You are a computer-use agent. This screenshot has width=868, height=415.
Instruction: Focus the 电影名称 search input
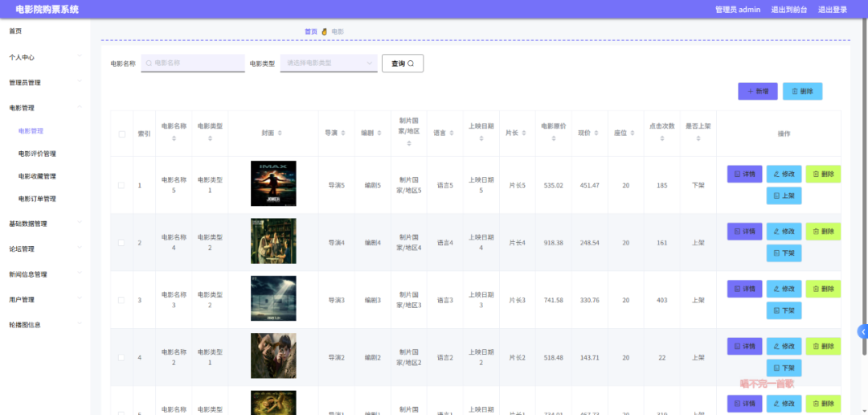click(x=193, y=64)
